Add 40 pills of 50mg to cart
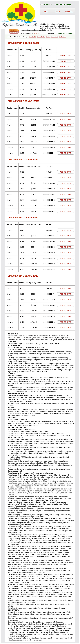This screenshot has height=644, width=80. click(65, 247)
